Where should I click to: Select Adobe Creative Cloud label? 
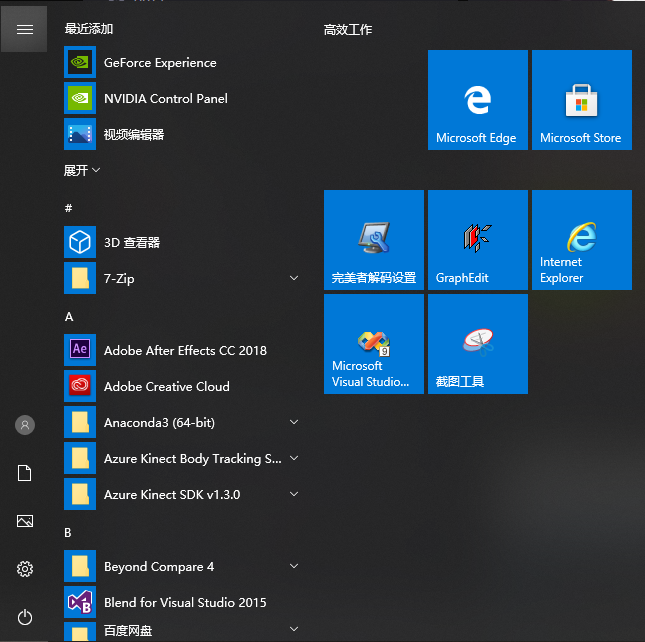pos(167,387)
